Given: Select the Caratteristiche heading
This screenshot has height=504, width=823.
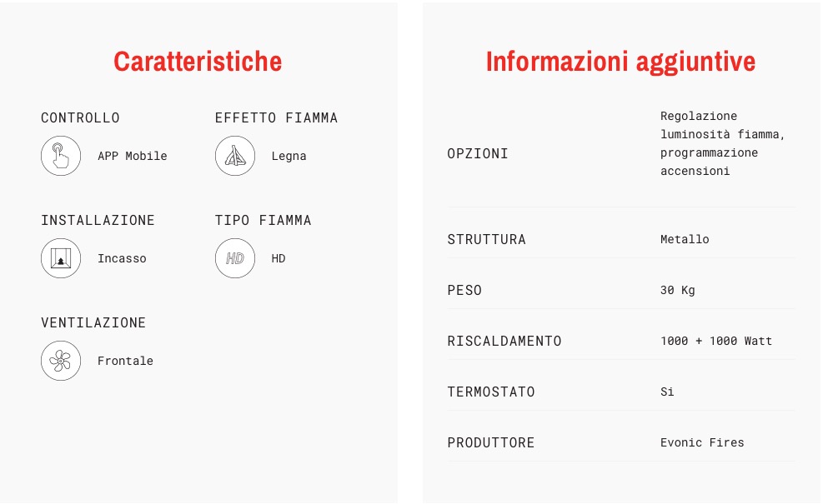Looking at the screenshot, I should point(198,62).
